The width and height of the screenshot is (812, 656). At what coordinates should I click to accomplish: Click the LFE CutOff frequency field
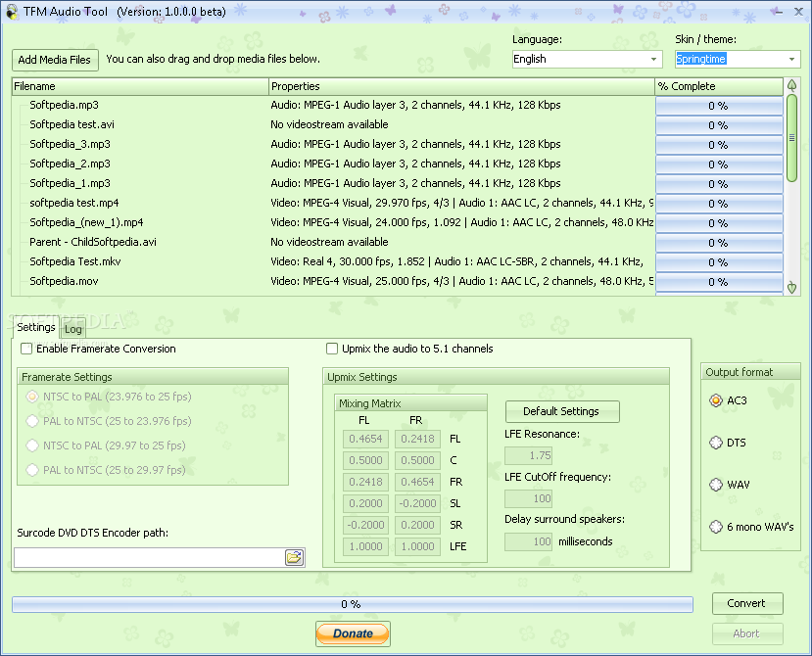(x=529, y=498)
